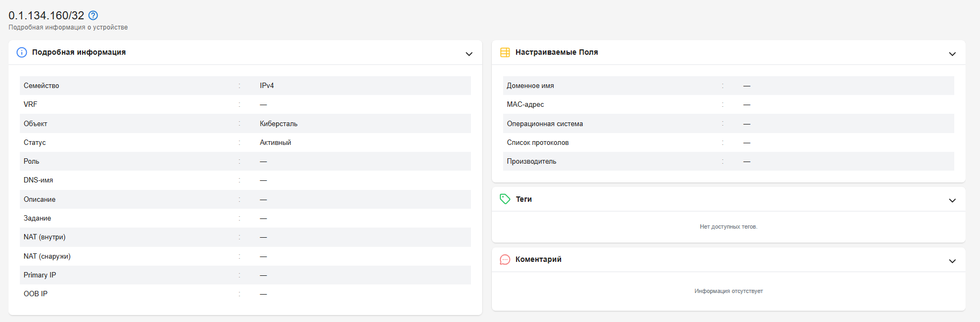This screenshot has height=322, width=980.
Task: Collapse the Теги panel chevron
Action: pyautogui.click(x=952, y=201)
